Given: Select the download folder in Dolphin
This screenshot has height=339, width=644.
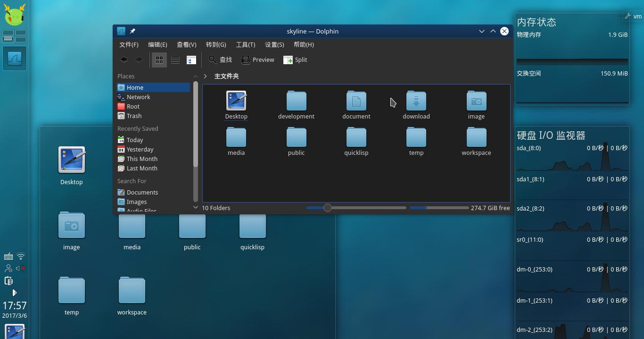Looking at the screenshot, I should point(416,105).
